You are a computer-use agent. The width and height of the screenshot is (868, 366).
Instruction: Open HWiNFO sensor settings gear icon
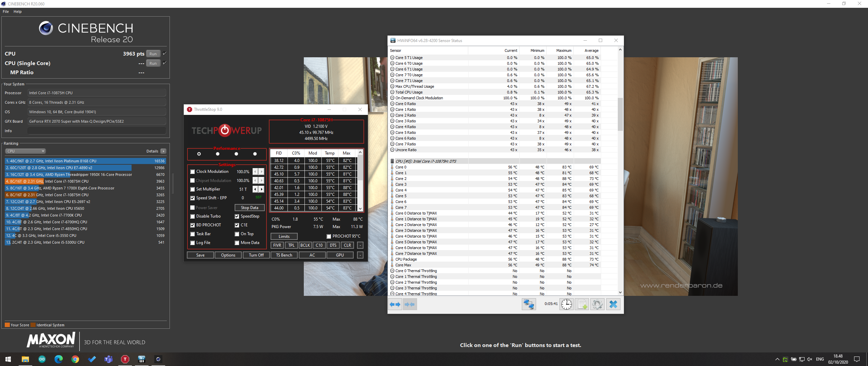[597, 304]
